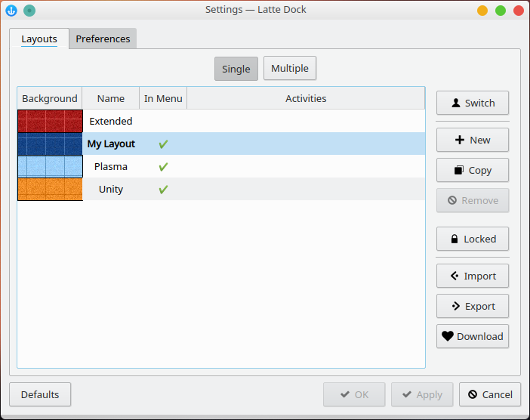Viewport: 530px width, 420px height.
Task: Click the teal pin button in the title bar
Action: click(29, 11)
